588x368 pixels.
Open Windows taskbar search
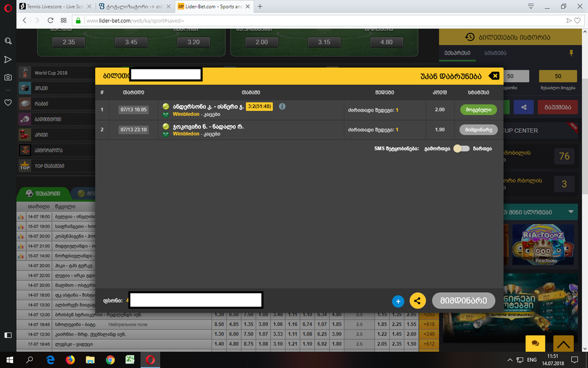(x=29, y=360)
